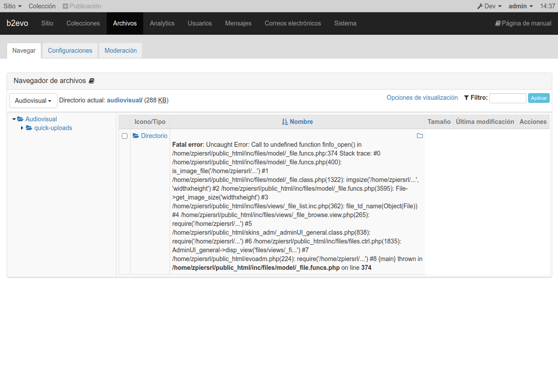
Task: Click the open folder icon beside Directorio
Action: [136, 136]
